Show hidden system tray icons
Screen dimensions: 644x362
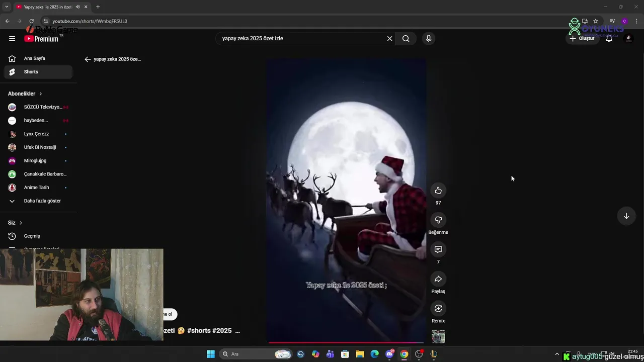tap(557, 354)
